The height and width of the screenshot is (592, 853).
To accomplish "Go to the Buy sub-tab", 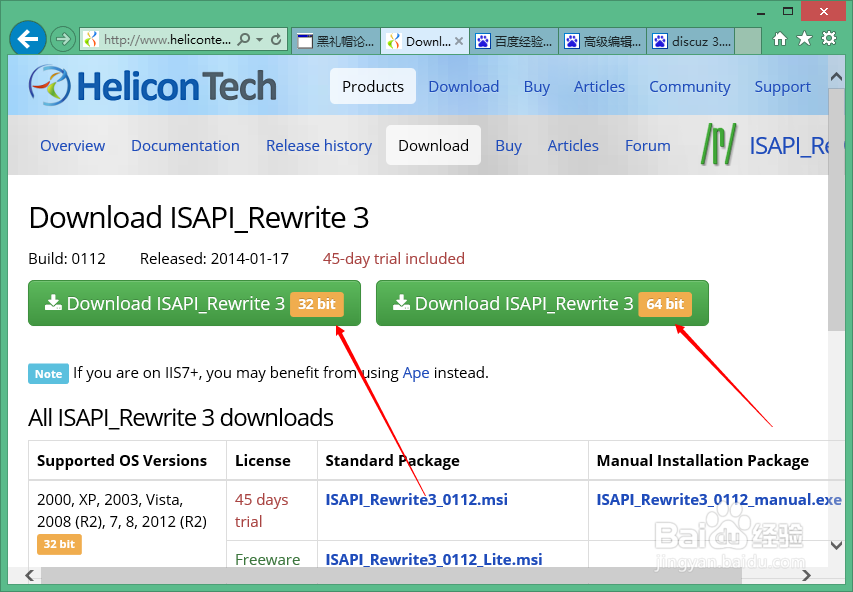I will pyautogui.click(x=509, y=146).
